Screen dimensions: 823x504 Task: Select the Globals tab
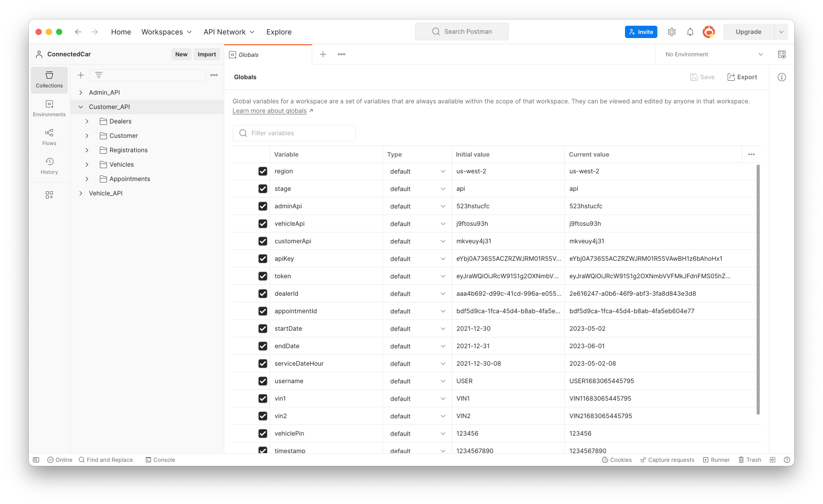pyautogui.click(x=268, y=55)
